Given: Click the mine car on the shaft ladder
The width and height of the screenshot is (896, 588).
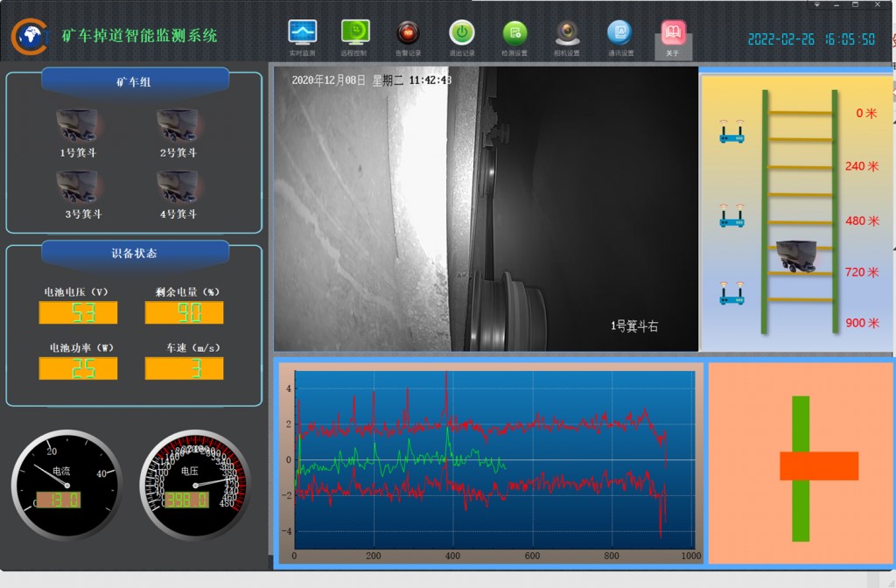Looking at the screenshot, I should [x=796, y=256].
